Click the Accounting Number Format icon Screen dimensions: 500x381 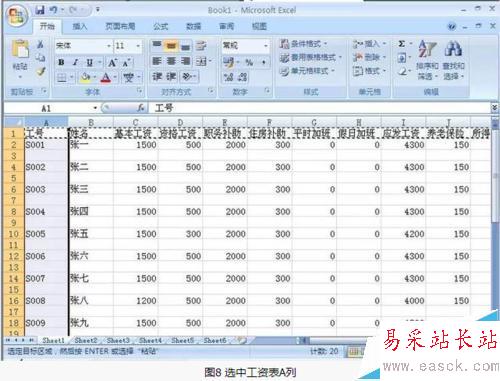click(228, 61)
